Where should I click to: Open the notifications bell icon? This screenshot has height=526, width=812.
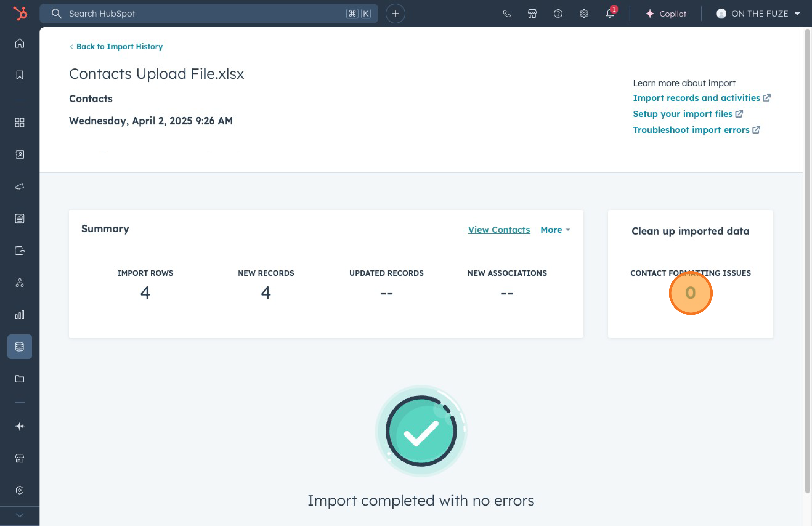[610, 14]
